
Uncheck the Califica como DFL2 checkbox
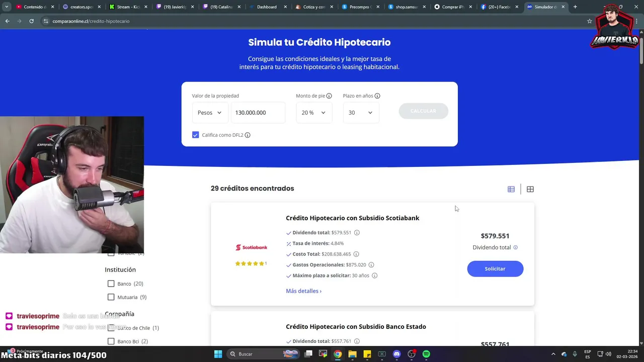coord(196,135)
